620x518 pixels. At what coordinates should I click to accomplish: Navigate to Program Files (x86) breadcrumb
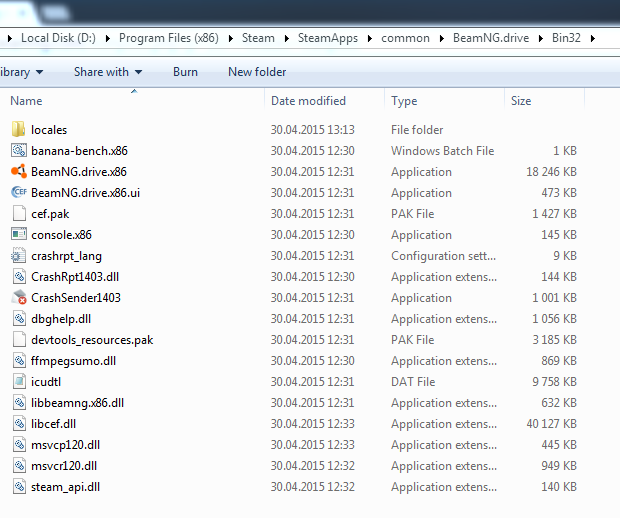tap(169, 38)
